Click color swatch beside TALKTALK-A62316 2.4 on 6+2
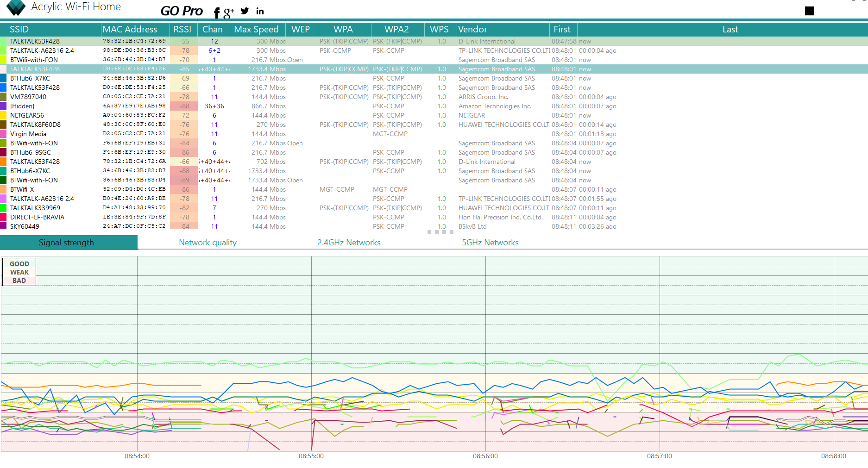 pyautogui.click(x=3, y=50)
